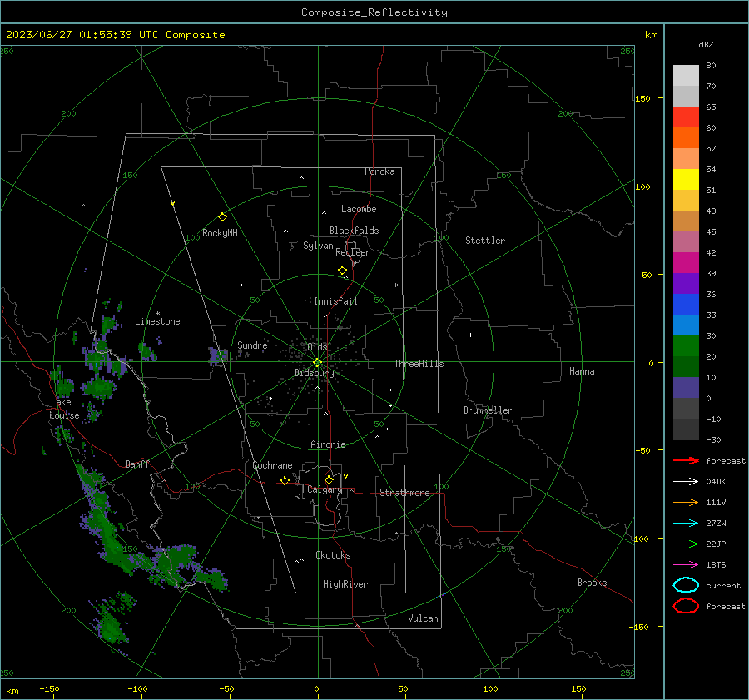The height and width of the screenshot is (700, 749).
Task: Click the Lacombe label
Action: tap(359, 209)
